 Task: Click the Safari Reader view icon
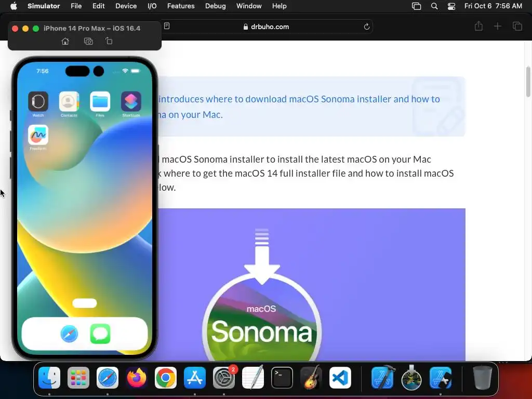click(167, 26)
